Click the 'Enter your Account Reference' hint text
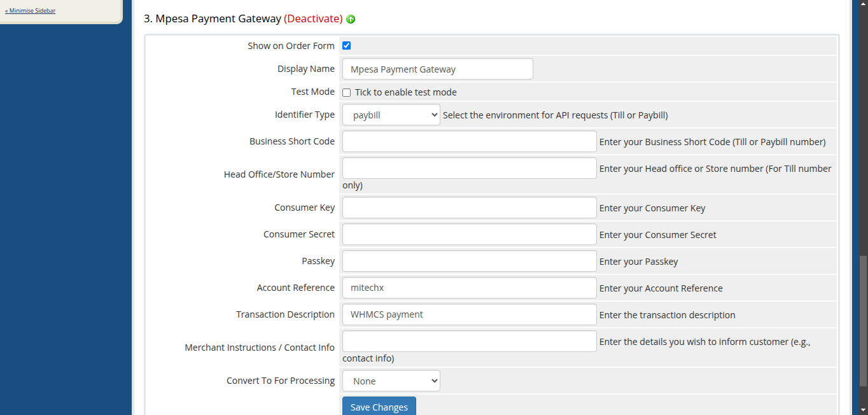This screenshot has width=868, height=415. click(x=661, y=288)
